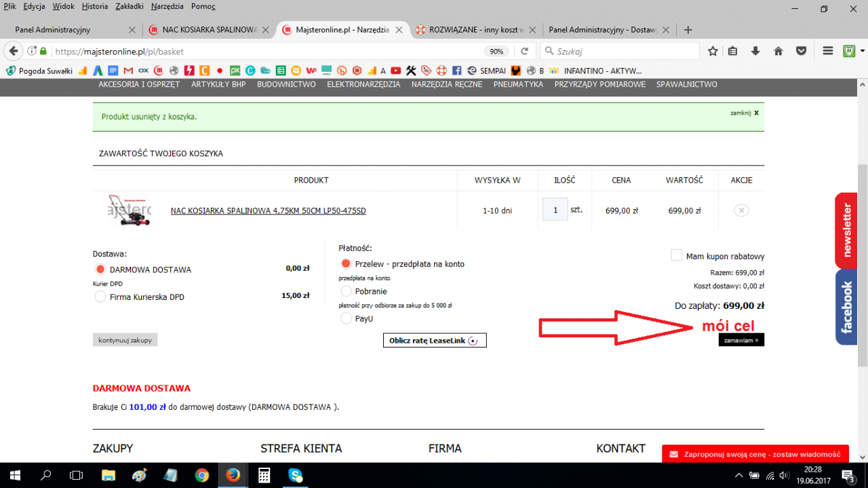868x488 pixels.
Task: Open the Pocket icon in the toolbar
Action: tap(801, 52)
